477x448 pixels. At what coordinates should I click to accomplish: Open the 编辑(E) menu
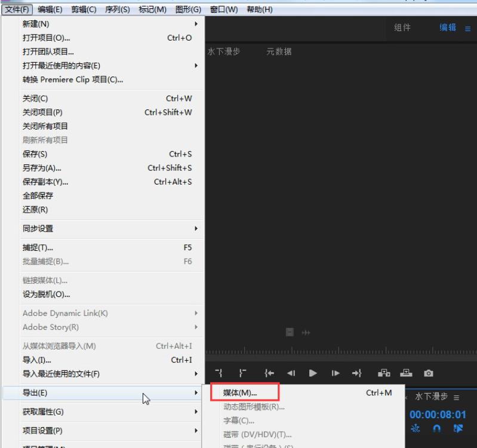pos(50,10)
